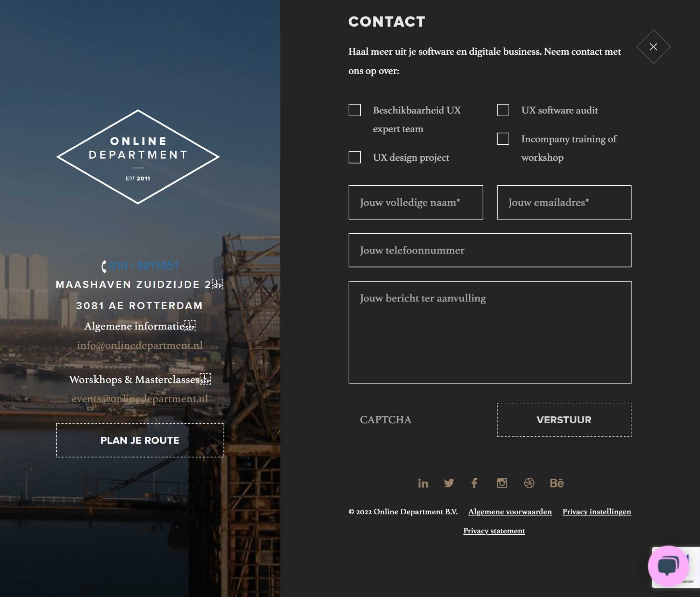
Task: Open the Privacy statement link
Action: pos(494,531)
